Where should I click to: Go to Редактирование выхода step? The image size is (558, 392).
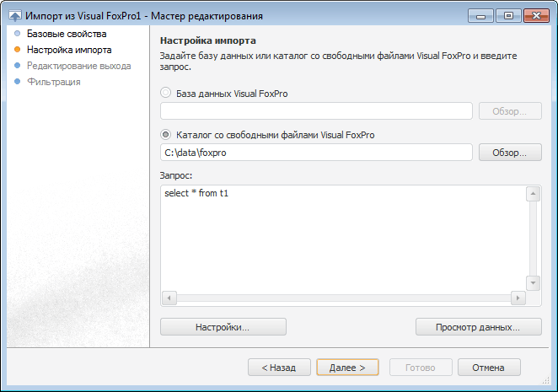(78, 66)
